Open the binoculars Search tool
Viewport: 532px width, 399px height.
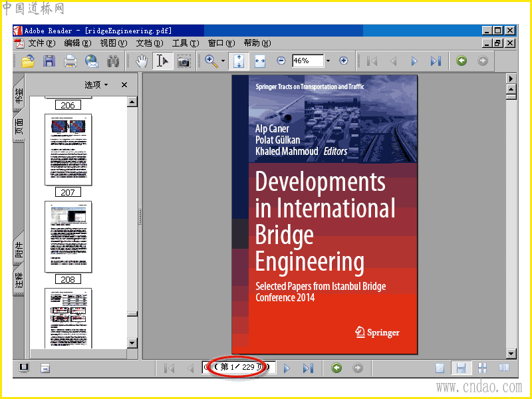pos(113,61)
